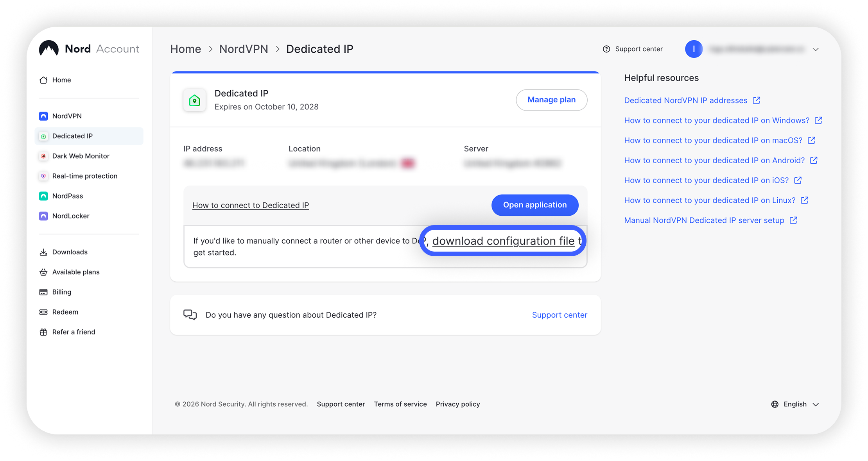The image size is (868, 461).
Task: Click the blue user avatar circle
Action: [x=694, y=49]
